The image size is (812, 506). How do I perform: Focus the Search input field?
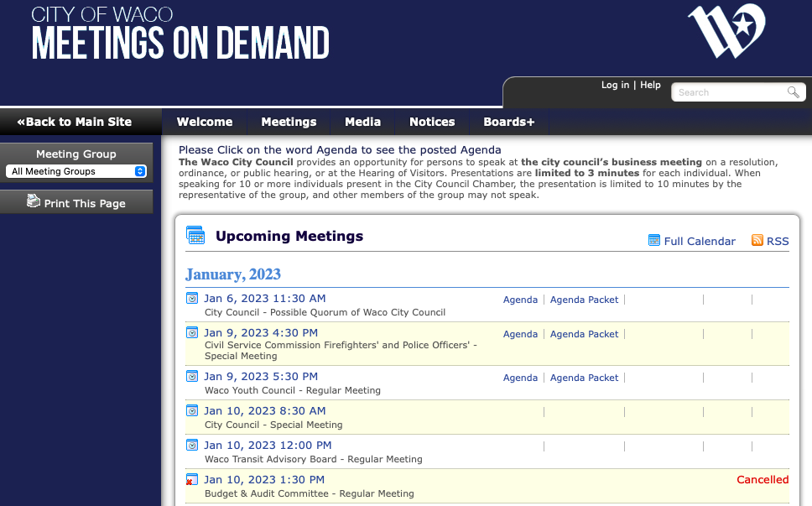pyautogui.click(x=730, y=92)
